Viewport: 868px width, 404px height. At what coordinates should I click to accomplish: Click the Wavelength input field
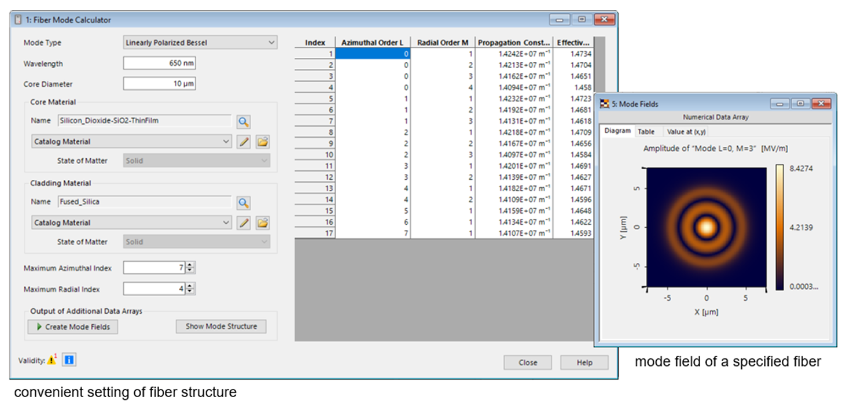click(x=159, y=64)
